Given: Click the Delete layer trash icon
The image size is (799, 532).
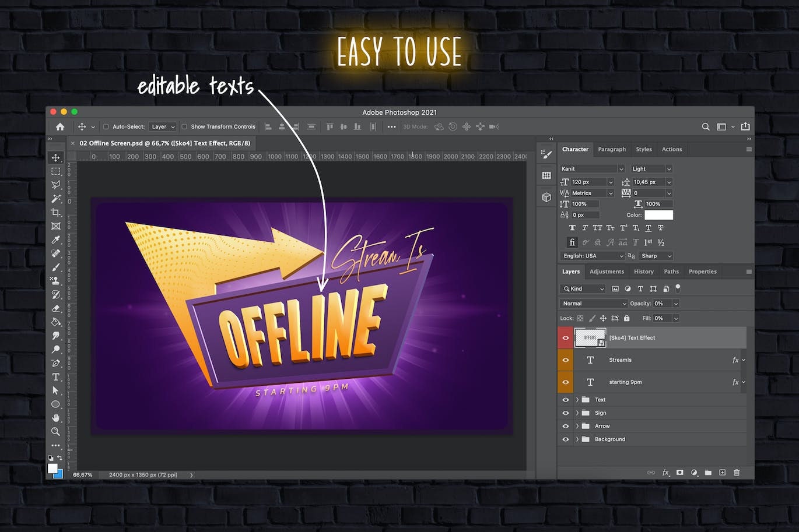Looking at the screenshot, I should click(x=736, y=473).
